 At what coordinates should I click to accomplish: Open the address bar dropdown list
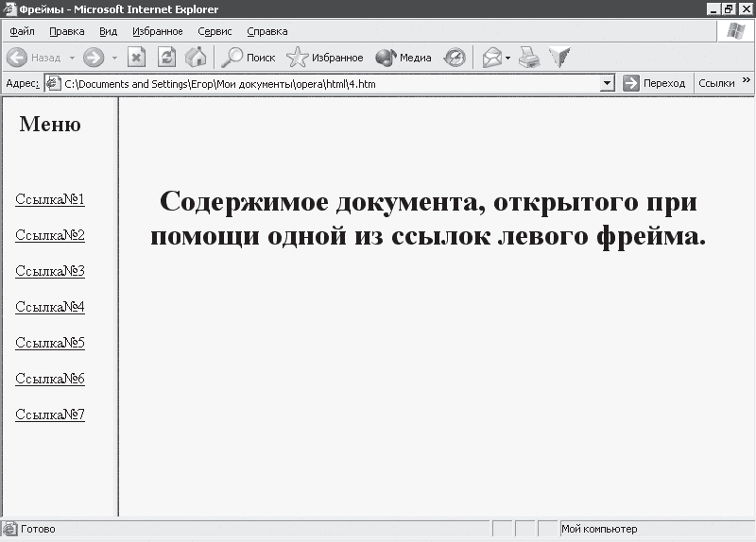tap(608, 83)
